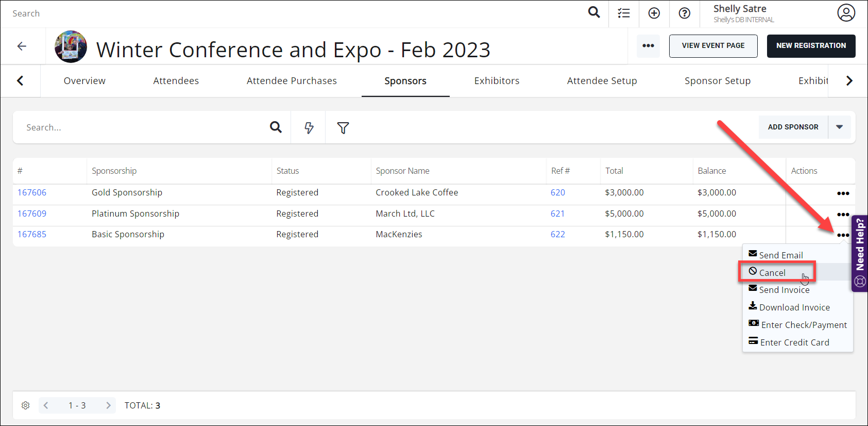
Task: Choose Download Invoice from the menu
Action: [x=794, y=307]
